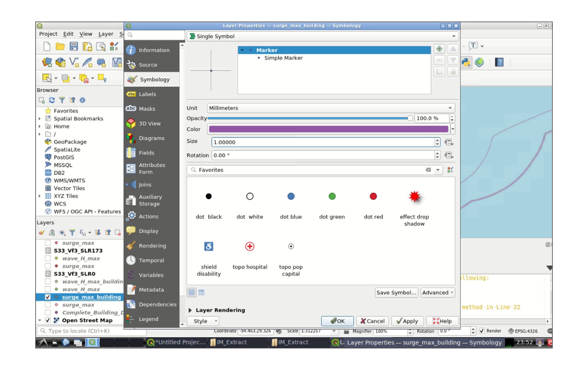
Task: Toggle surge_max_building layer visibility checkbox
Action: [x=48, y=297]
